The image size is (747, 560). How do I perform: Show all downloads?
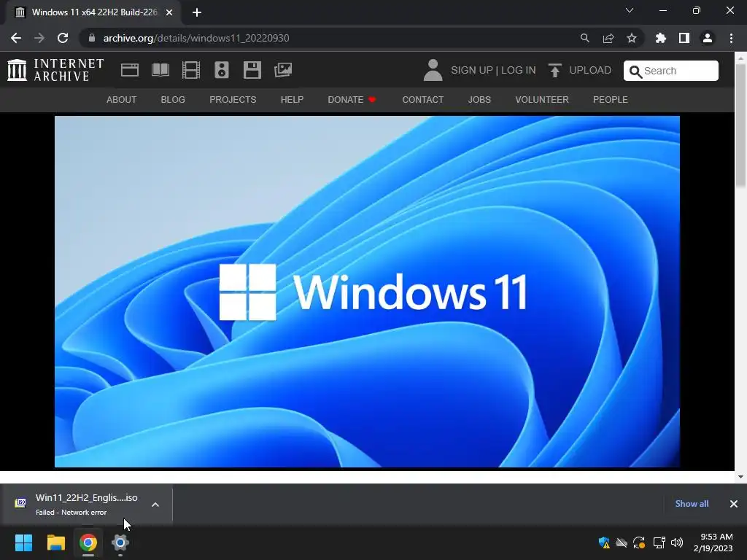click(692, 503)
